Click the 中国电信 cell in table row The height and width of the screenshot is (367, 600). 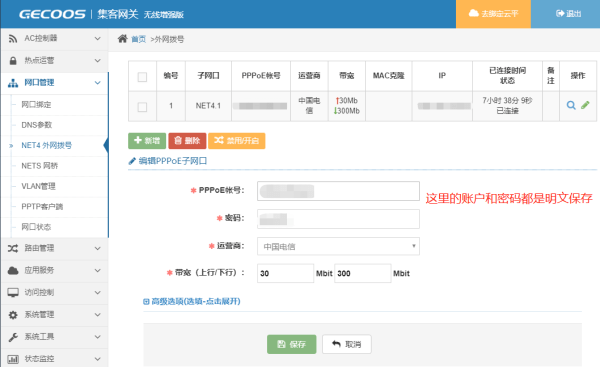pos(309,106)
